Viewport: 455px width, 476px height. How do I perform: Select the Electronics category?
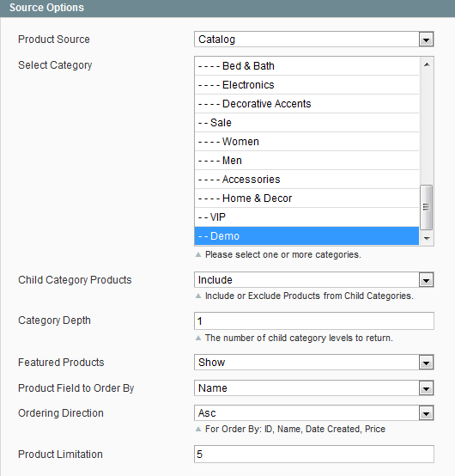pyautogui.click(x=306, y=85)
